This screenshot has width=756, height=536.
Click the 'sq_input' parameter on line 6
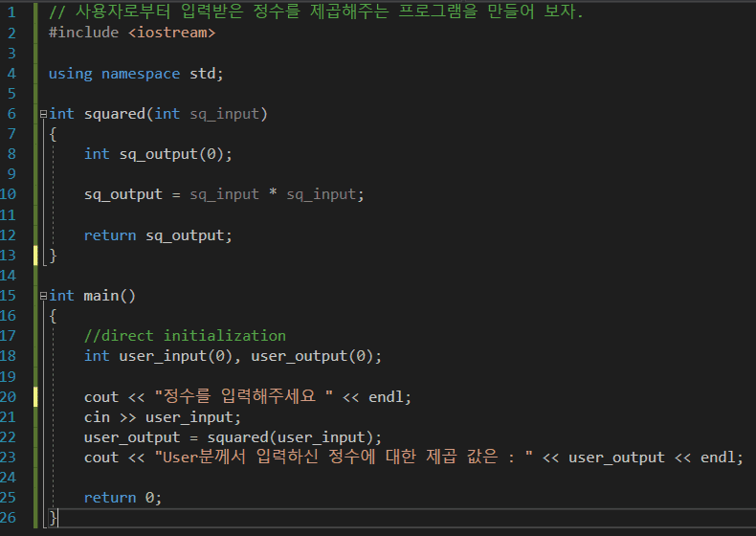click(x=224, y=114)
